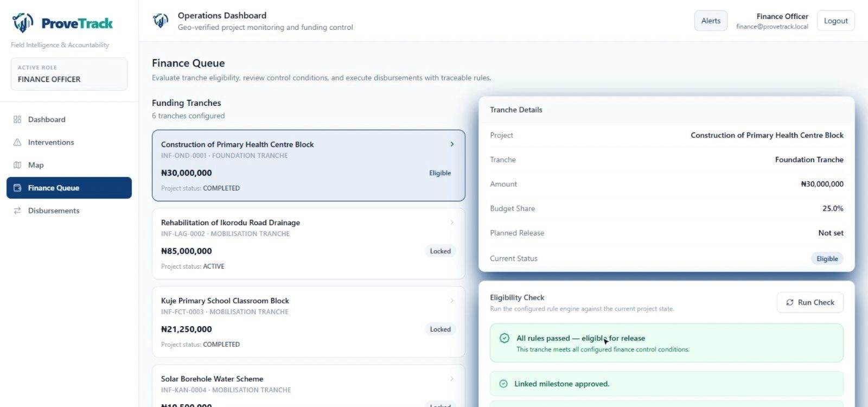Select the Solar Borehole Water Scheme tranche
868x407 pixels.
pyautogui.click(x=309, y=386)
